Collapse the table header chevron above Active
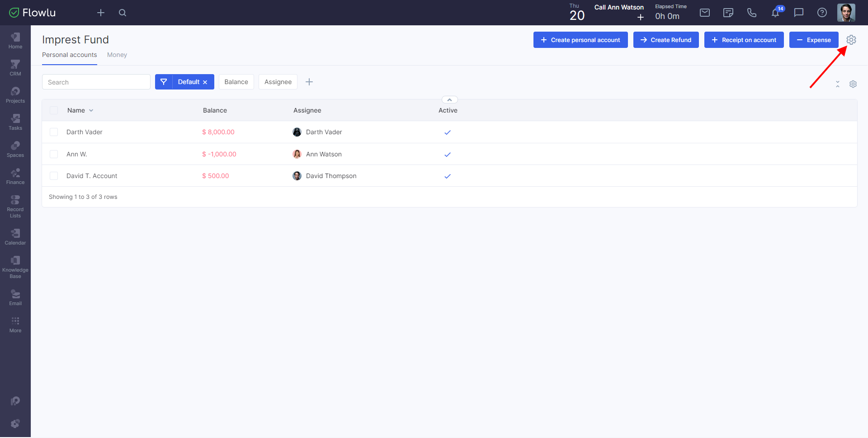The image size is (868, 438). 449,100
